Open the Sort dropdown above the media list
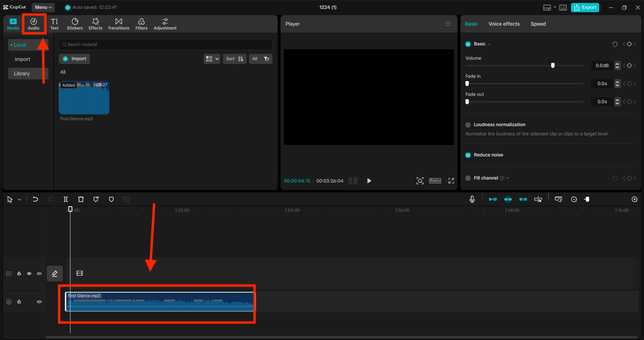Screen dimensions: 644x340 pos(234,59)
